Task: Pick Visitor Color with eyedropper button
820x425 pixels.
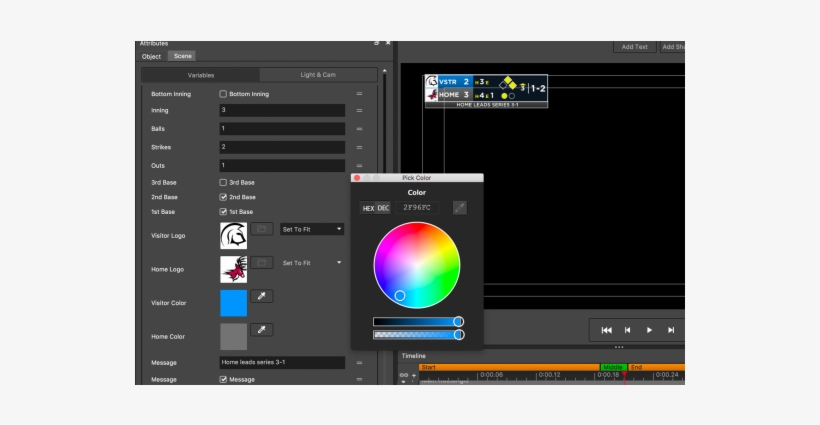Action: (x=261, y=296)
